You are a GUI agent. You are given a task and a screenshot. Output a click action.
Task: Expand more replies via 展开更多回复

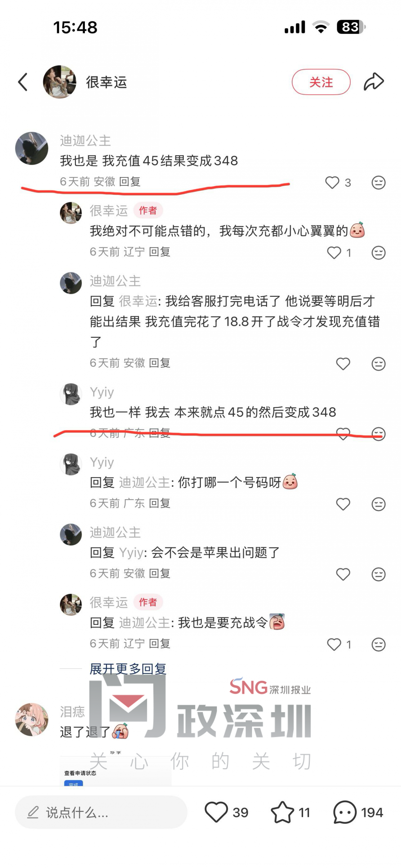tap(128, 669)
